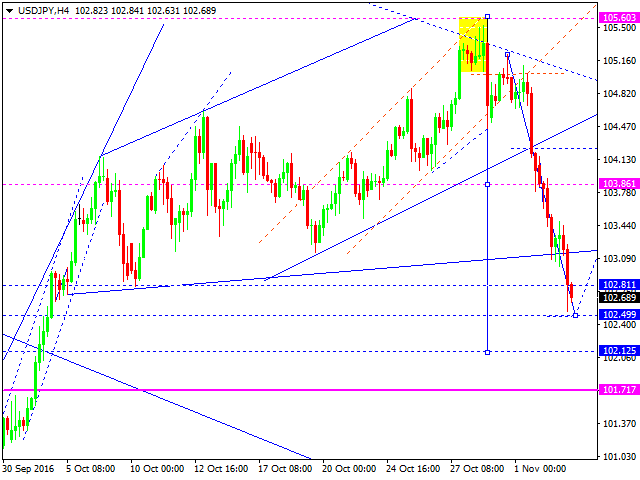Click the 105.603 magenta price label
The image size is (640, 480).
pyautogui.click(x=619, y=18)
